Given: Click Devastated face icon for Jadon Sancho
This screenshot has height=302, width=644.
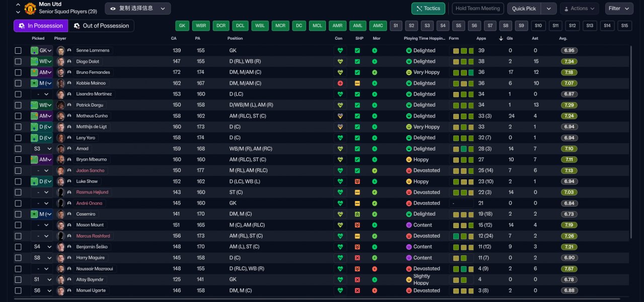Looking at the screenshot, I should (409, 170).
